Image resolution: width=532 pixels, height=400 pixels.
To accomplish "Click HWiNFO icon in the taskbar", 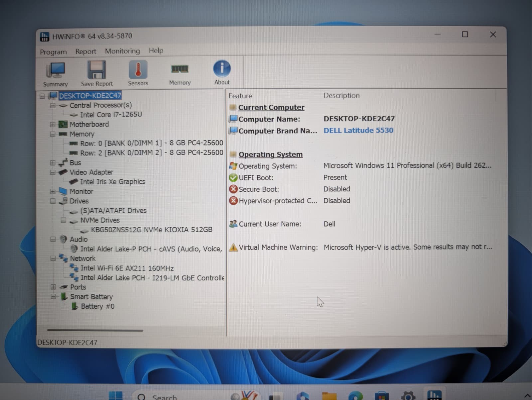I will pos(434,395).
